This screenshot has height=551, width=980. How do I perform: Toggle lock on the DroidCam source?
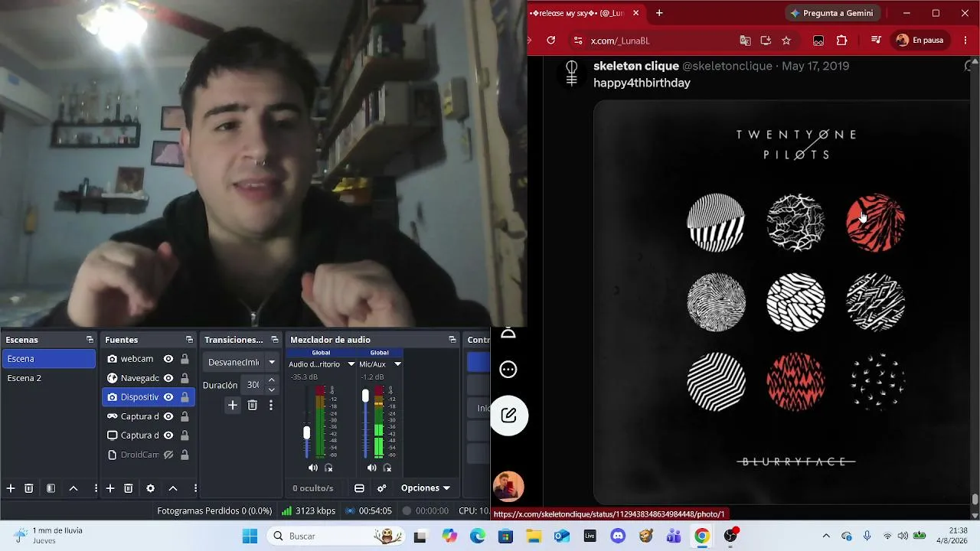[185, 455]
